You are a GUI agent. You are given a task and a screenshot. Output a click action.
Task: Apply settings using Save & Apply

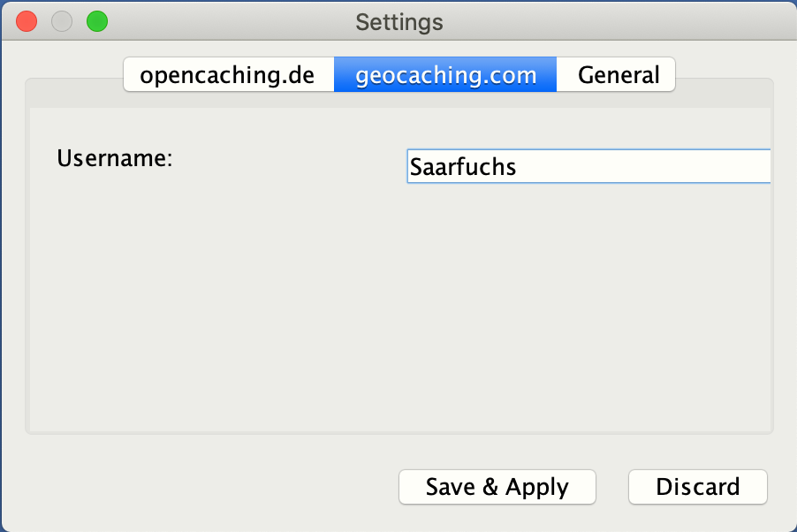tap(497, 487)
